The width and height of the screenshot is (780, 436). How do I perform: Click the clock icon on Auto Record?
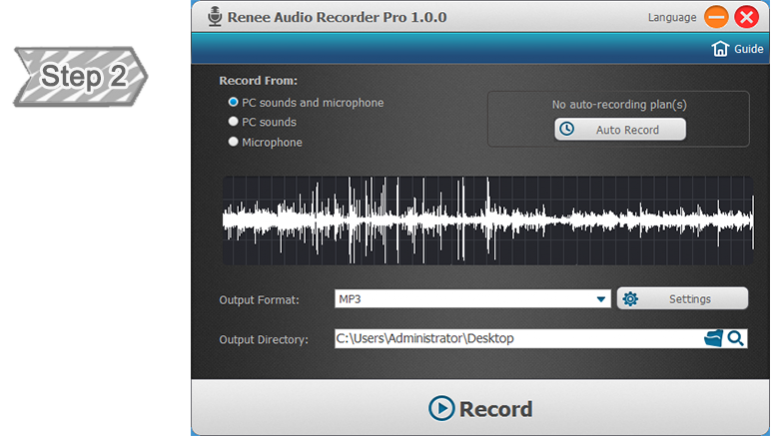pyautogui.click(x=567, y=130)
